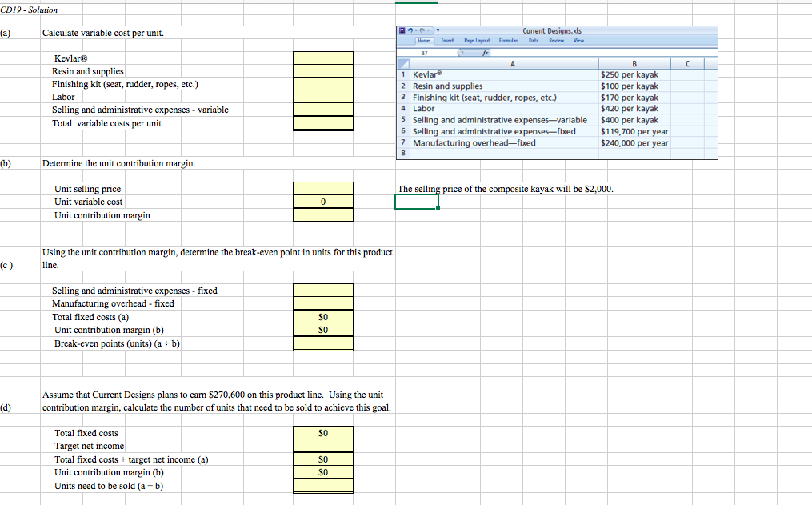
Task: Switch to the Insert ribbon tab
Action: (449, 40)
